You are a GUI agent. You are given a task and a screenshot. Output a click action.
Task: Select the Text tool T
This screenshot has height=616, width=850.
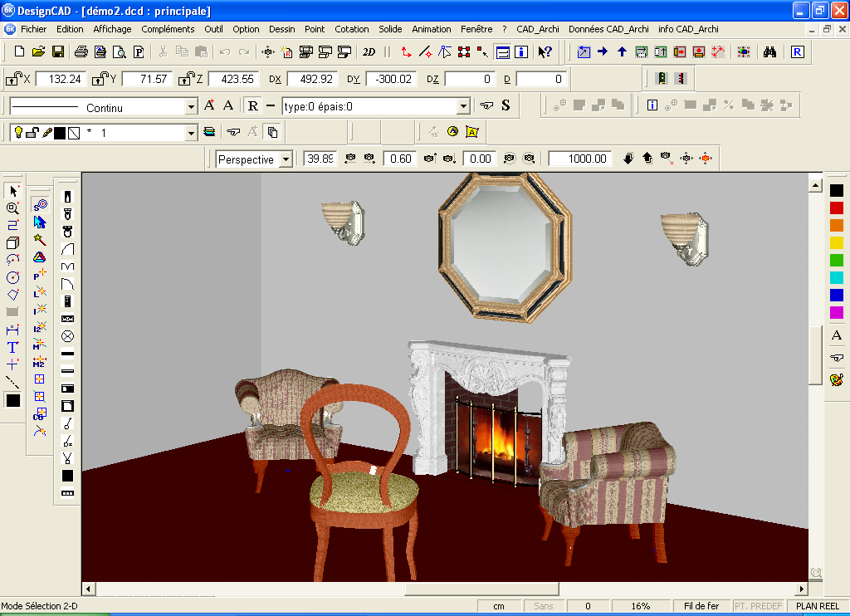(13, 347)
